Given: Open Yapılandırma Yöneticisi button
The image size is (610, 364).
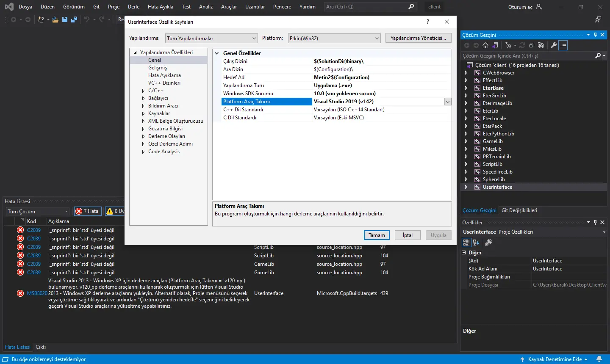Looking at the screenshot, I should click(x=418, y=38).
